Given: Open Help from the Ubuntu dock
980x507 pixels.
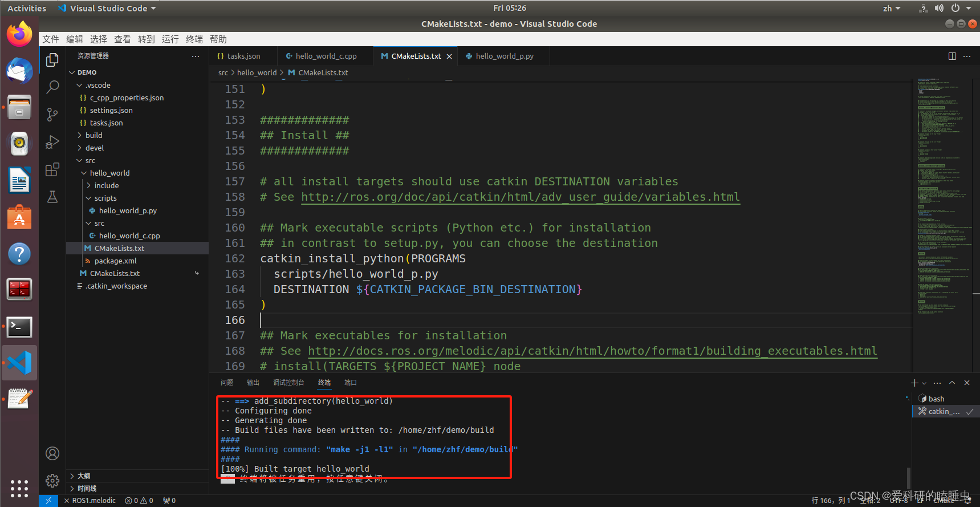Looking at the screenshot, I should (19, 254).
